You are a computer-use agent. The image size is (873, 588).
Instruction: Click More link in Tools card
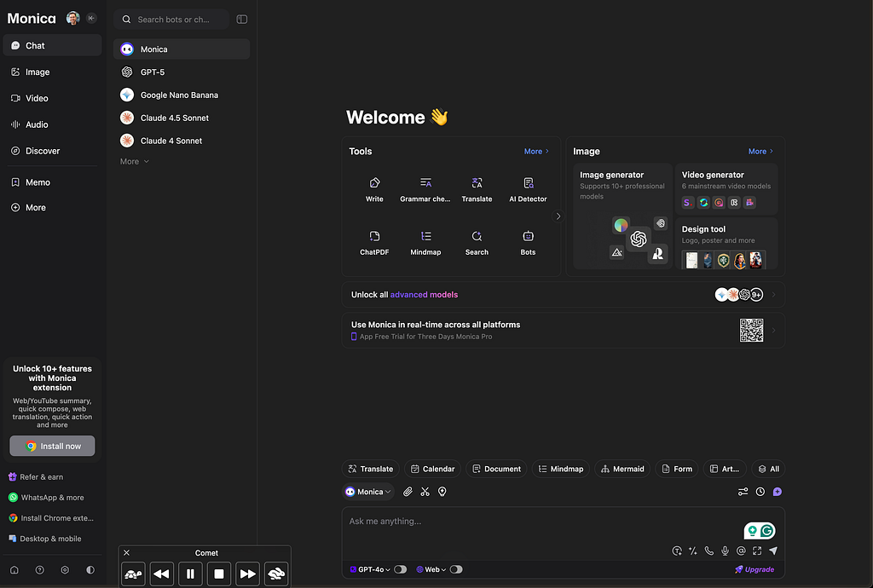(536, 152)
